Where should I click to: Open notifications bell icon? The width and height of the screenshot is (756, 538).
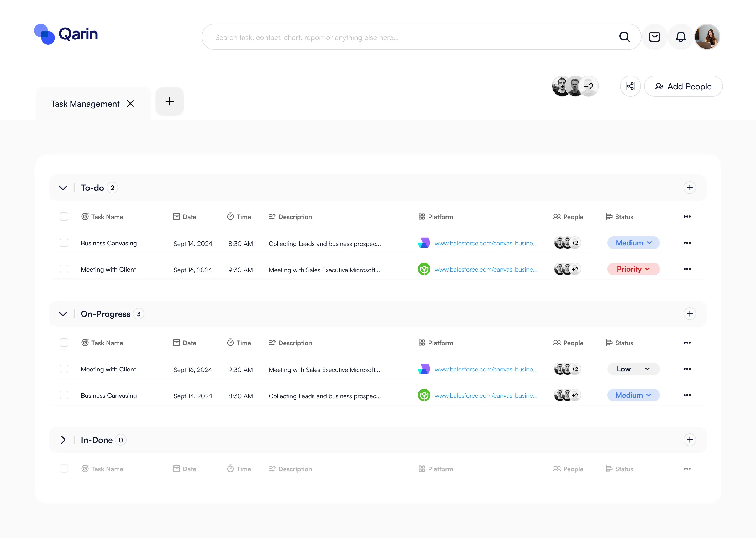(681, 37)
